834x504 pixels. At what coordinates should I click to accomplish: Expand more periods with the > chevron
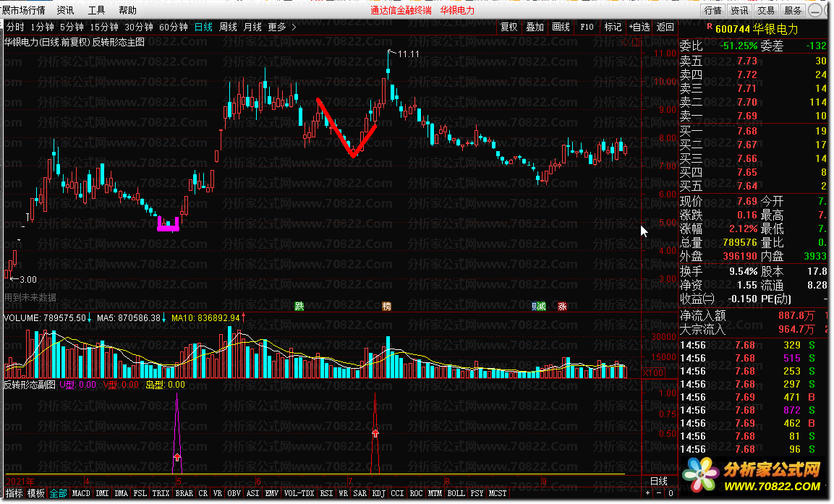(294, 27)
